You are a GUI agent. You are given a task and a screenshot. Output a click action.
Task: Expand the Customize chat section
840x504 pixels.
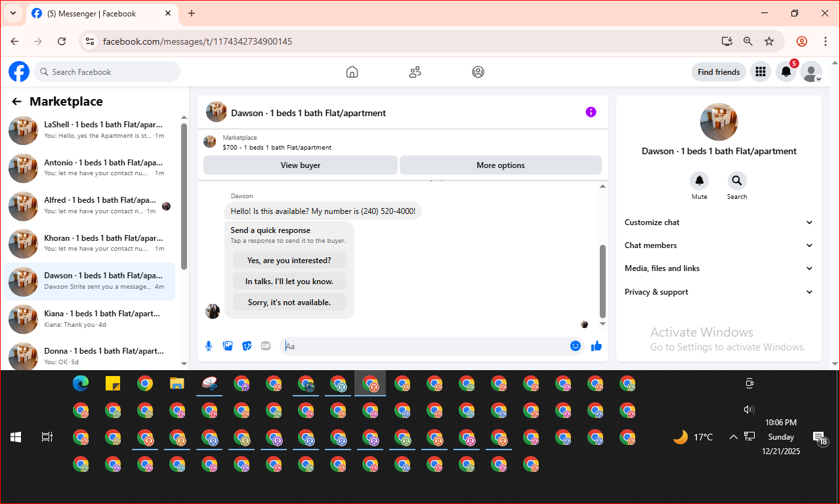coord(719,222)
